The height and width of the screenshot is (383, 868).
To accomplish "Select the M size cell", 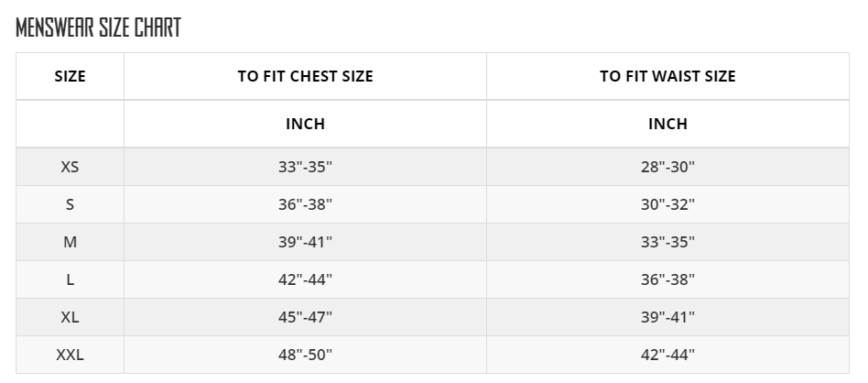I will click(70, 242).
